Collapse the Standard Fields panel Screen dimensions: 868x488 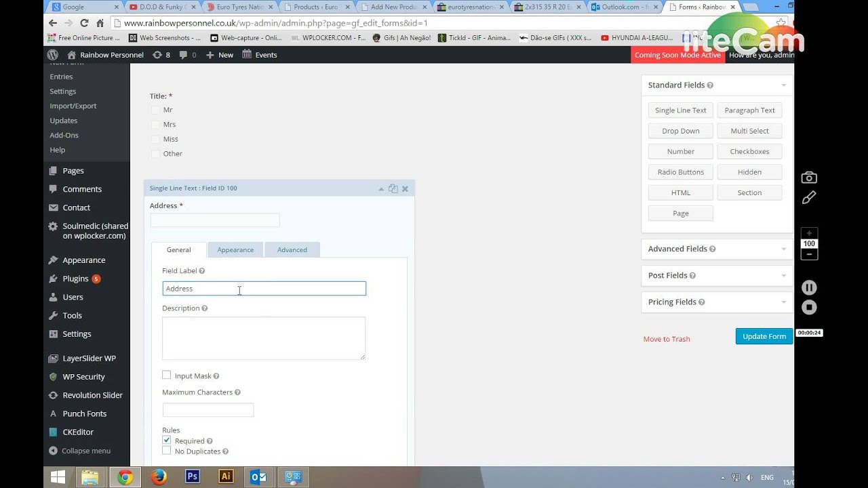tap(783, 85)
